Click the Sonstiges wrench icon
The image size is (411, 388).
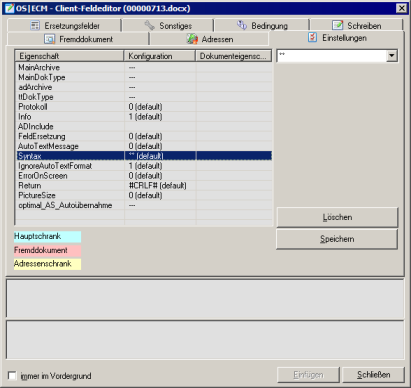(x=150, y=25)
